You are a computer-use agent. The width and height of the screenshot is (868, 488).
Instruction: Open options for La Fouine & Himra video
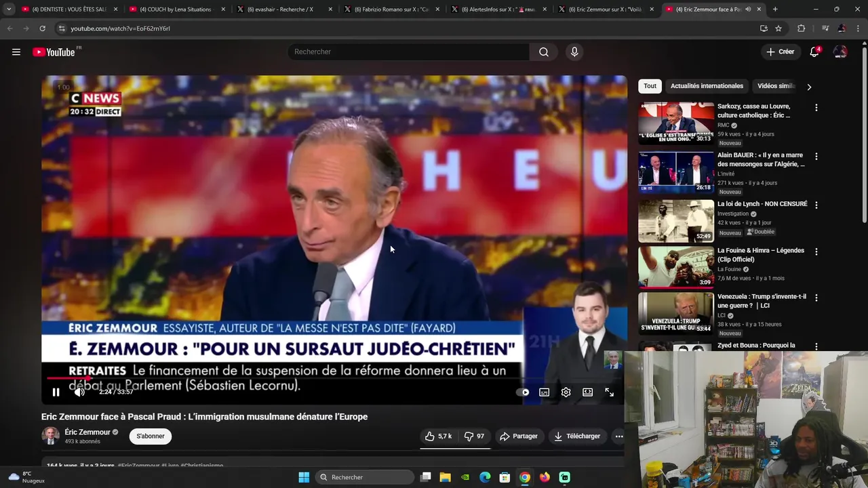pyautogui.click(x=816, y=251)
